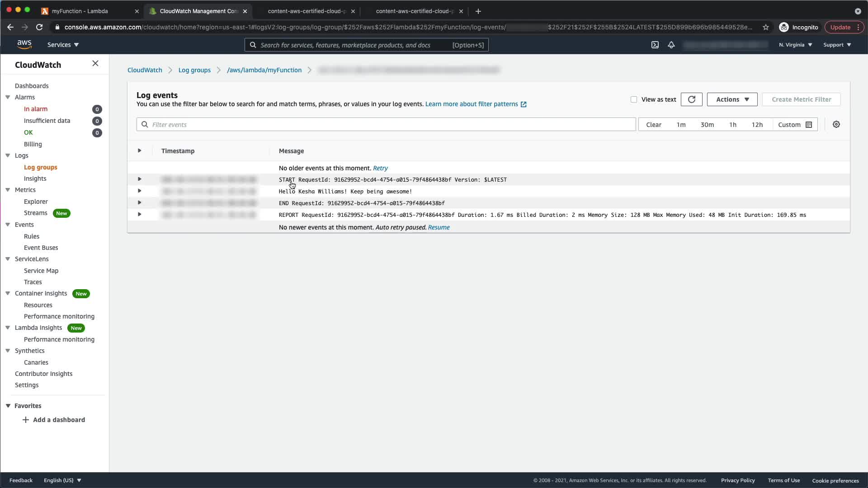
Task: Bookmark this page with the star icon
Action: pos(766,27)
